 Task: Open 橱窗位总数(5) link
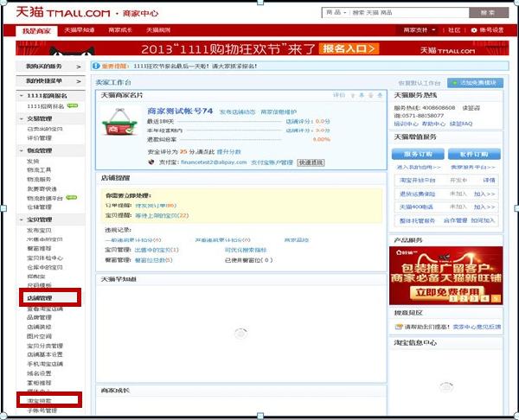pos(154,260)
